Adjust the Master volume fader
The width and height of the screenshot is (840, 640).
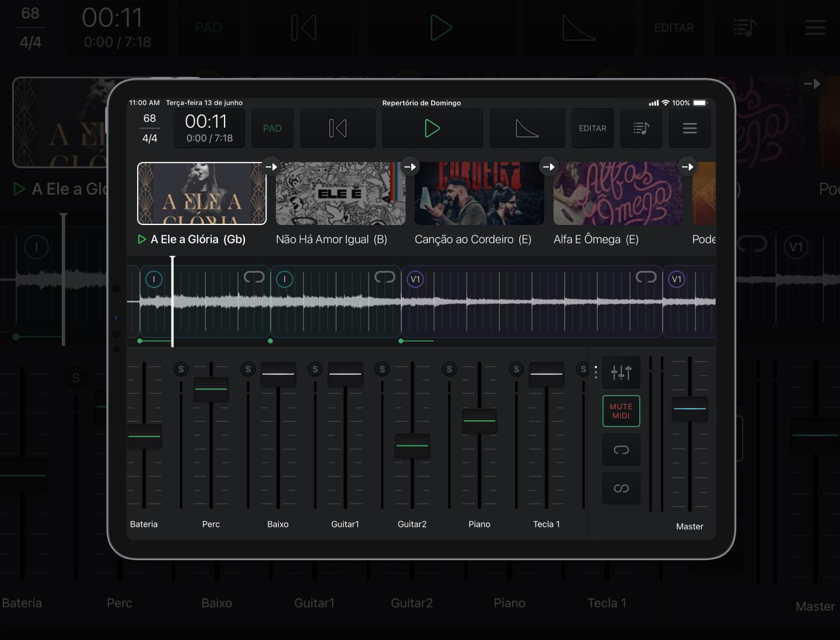(x=689, y=409)
